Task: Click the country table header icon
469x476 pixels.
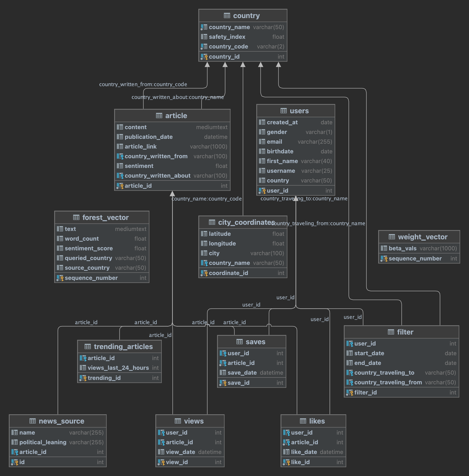Action: click(x=227, y=16)
